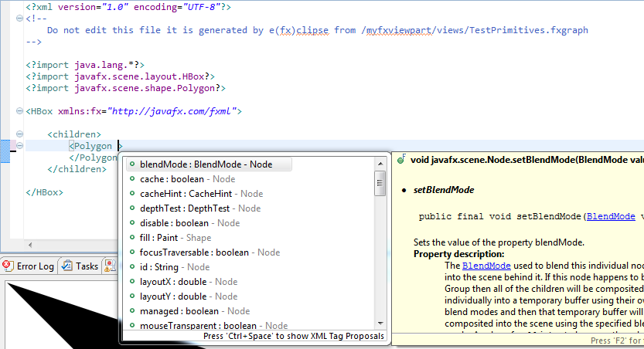Click the green icon beside the blendMode proposal

point(133,164)
